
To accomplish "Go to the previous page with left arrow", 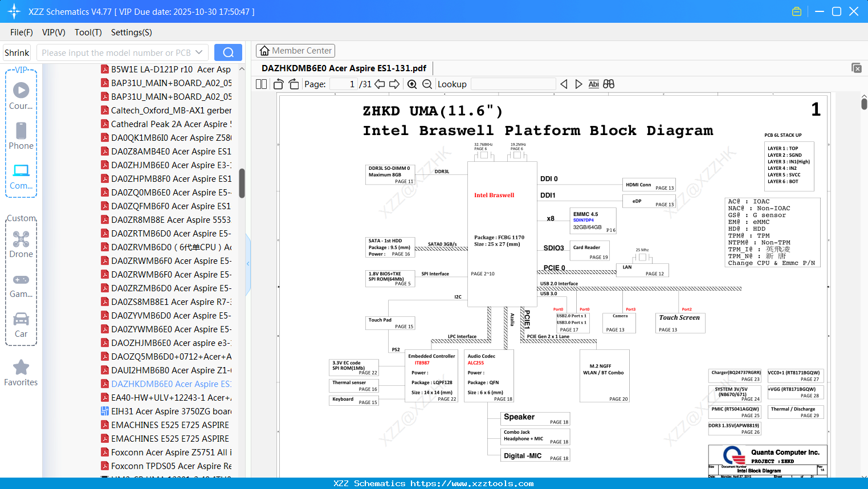I will (x=380, y=84).
